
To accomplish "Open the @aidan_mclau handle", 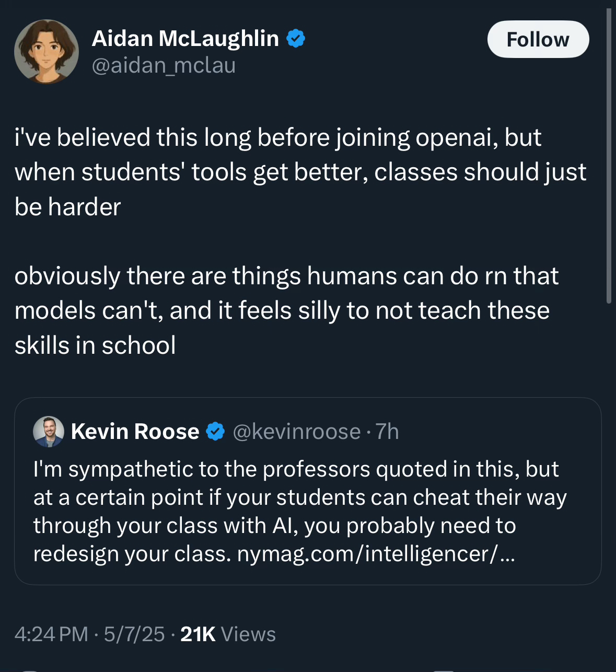I will (x=164, y=66).
